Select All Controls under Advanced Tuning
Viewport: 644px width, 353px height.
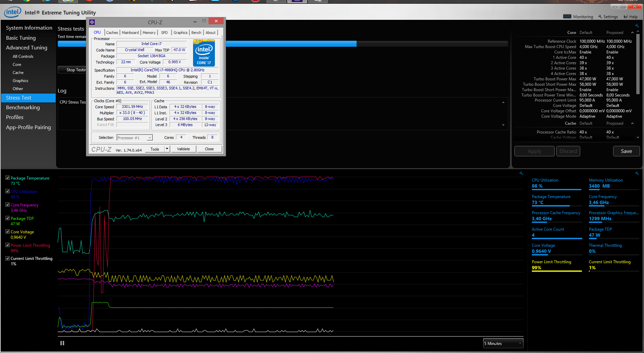tap(23, 56)
